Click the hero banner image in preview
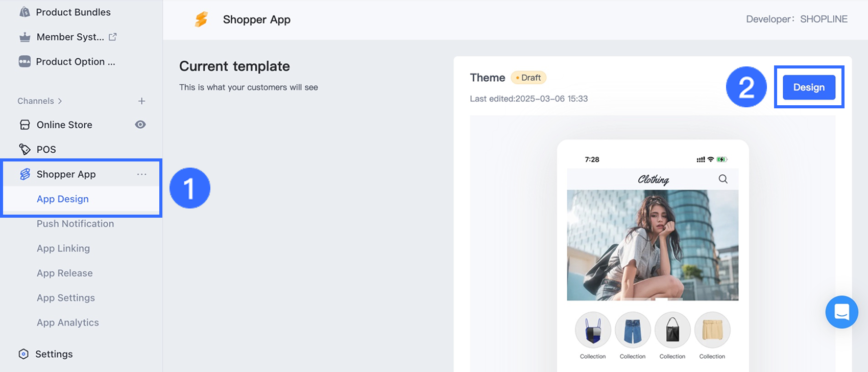 [x=653, y=245]
